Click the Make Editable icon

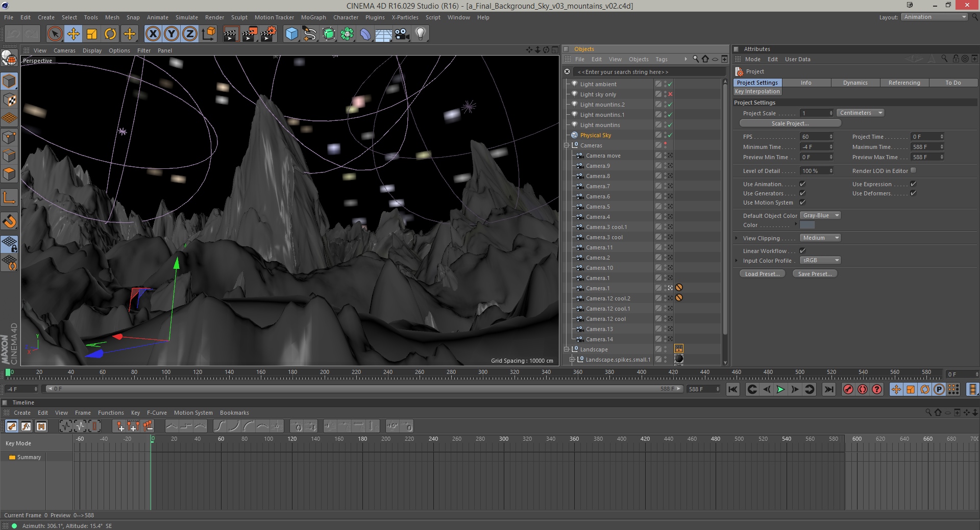point(9,59)
